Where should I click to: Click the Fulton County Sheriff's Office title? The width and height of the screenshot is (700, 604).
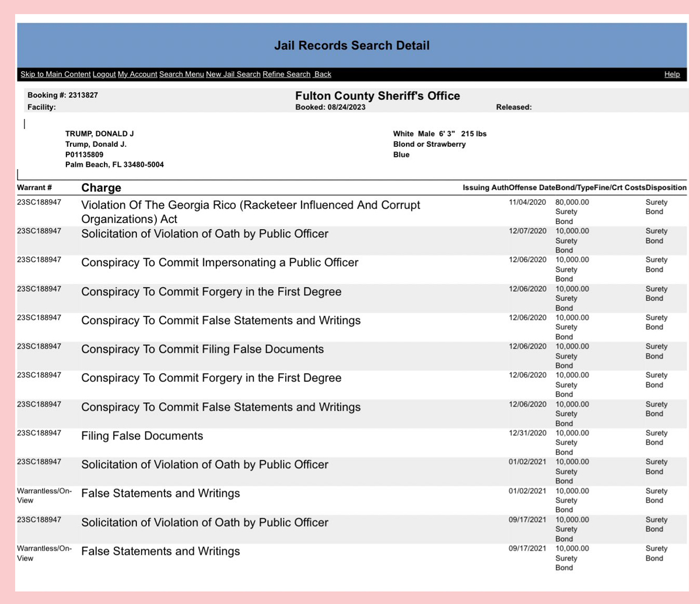(377, 96)
